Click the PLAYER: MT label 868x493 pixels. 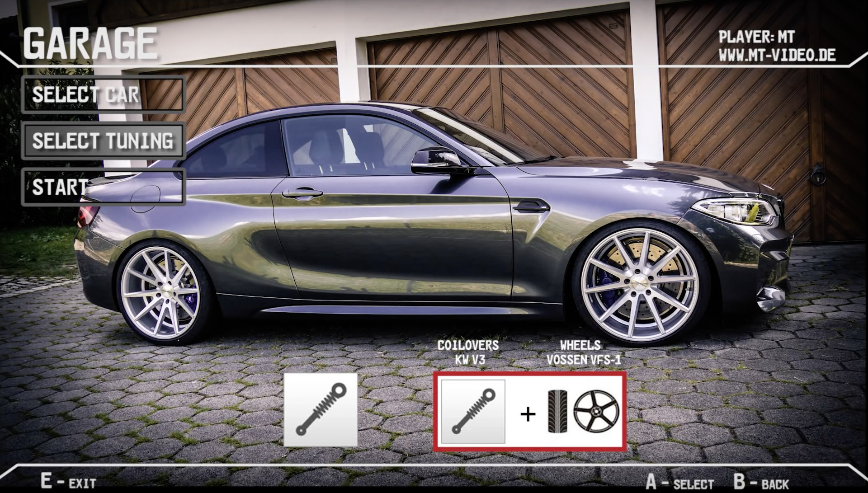756,37
